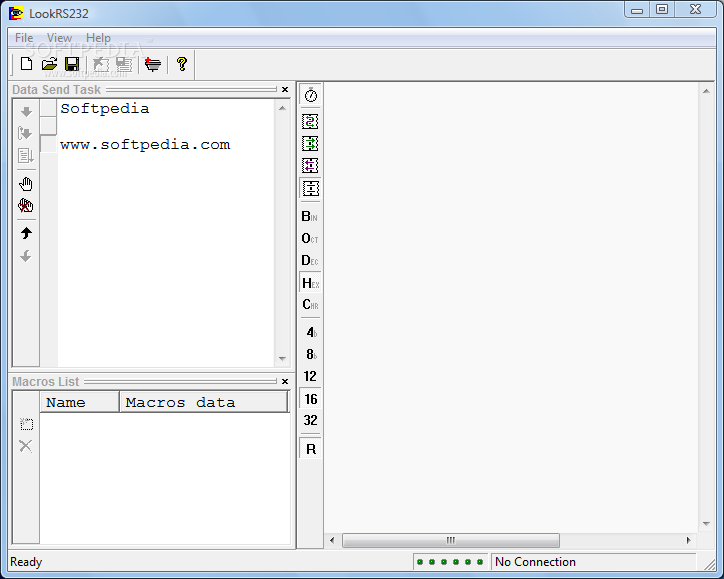
Task: Click the R button in the vertical toolbar
Action: 311,449
